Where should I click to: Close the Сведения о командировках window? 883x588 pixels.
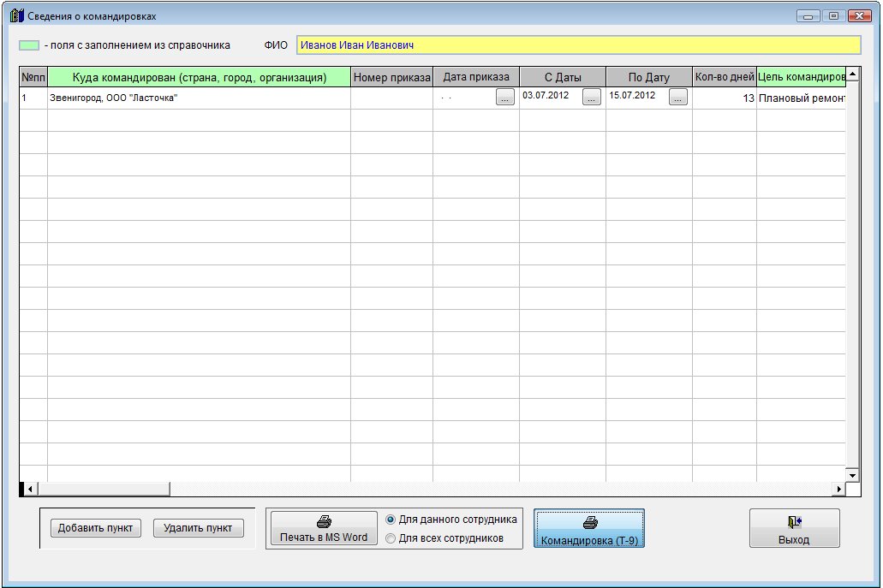[x=860, y=15]
